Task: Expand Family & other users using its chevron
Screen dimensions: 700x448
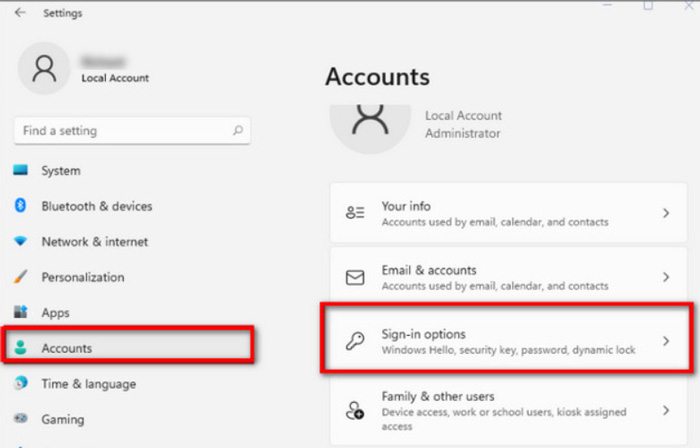Action: 666,410
